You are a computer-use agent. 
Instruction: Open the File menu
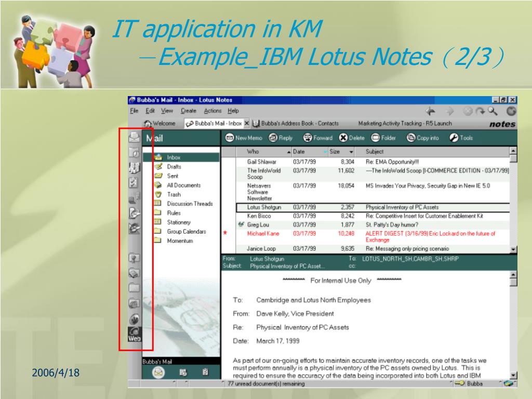pyautogui.click(x=134, y=111)
